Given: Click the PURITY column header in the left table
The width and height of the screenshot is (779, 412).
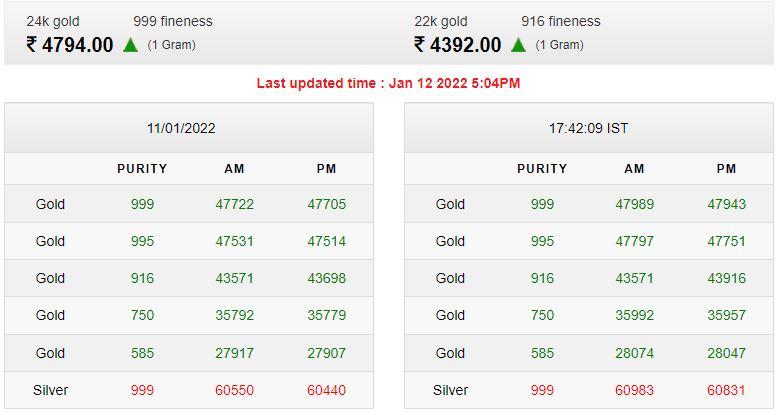Looking at the screenshot, I should click(142, 169).
